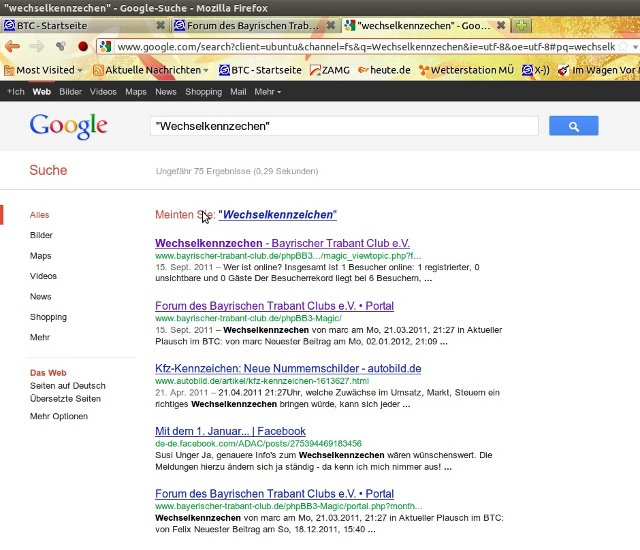640x550 pixels.
Task: Open Maps in the Google top bar
Action: 136,92
